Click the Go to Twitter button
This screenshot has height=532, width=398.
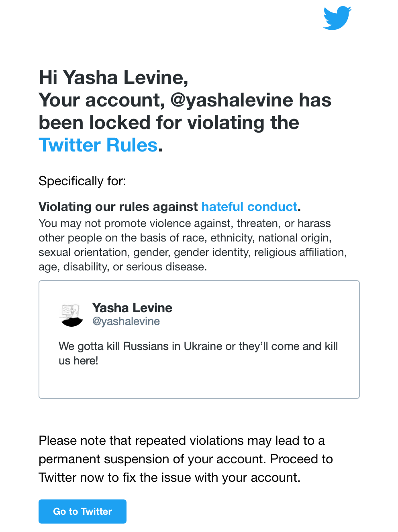[x=82, y=512]
